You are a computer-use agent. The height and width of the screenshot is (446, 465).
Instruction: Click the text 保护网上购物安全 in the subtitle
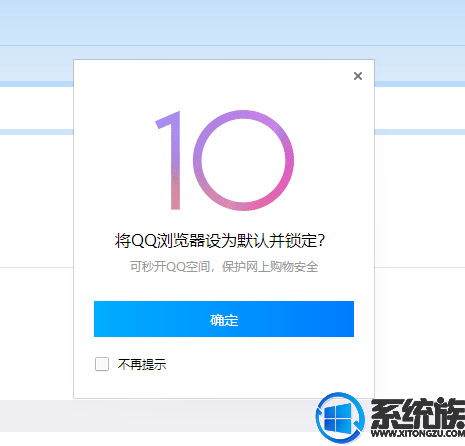270,267
